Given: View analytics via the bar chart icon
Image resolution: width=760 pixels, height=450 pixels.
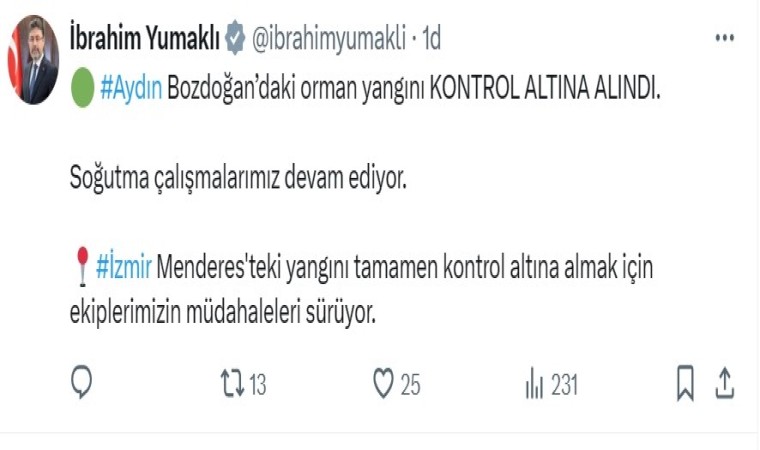Looking at the screenshot, I should (534, 383).
